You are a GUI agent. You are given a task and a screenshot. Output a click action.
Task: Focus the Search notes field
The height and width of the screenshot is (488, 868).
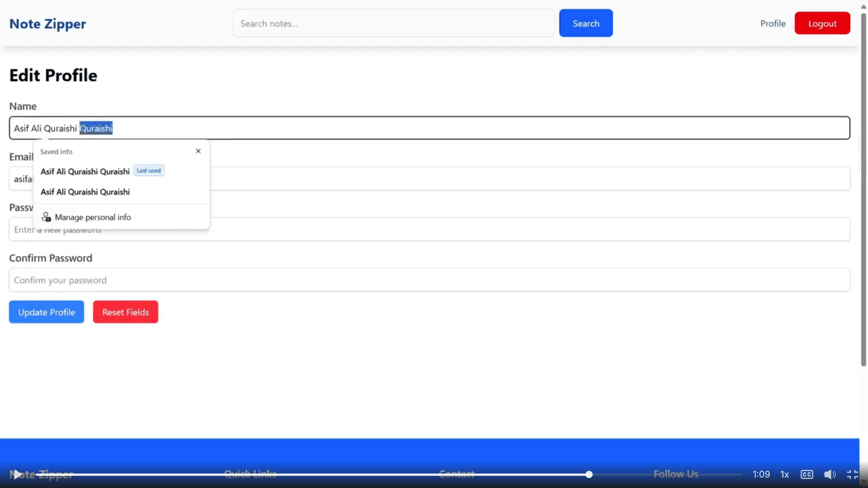click(394, 23)
